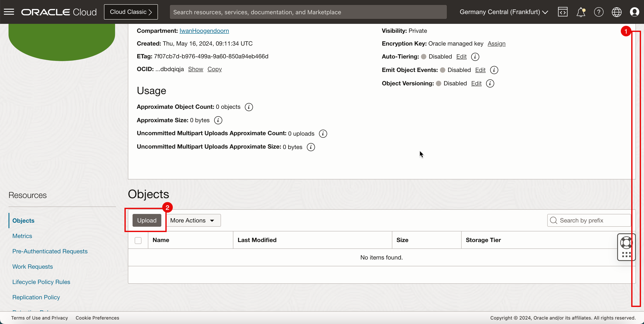Click the Upload button for objects
This screenshot has height=324, width=644.
147,220
